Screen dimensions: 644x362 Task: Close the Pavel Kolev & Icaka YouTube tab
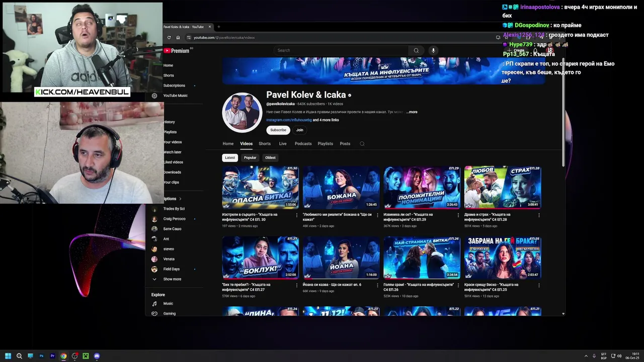coord(210,27)
